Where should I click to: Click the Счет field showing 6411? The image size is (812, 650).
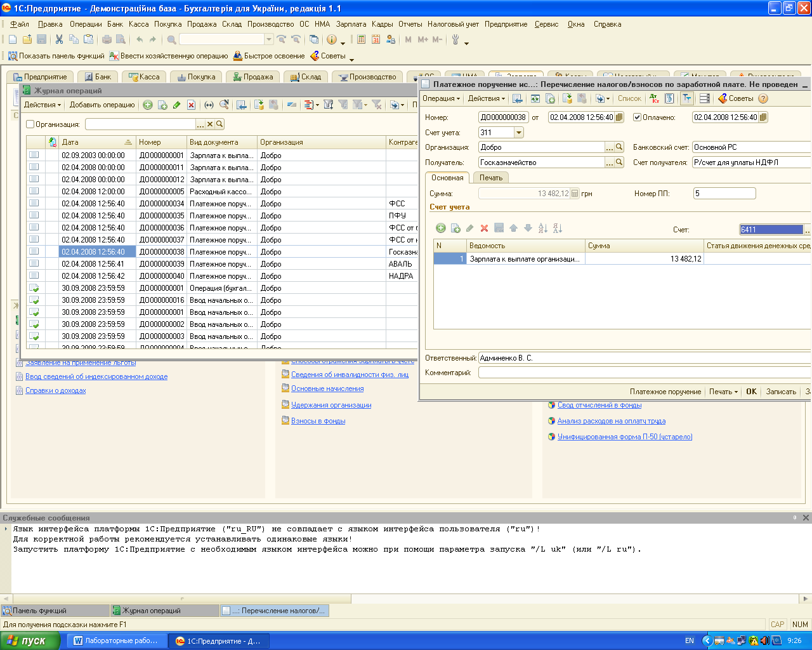pyautogui.click(x=771, y=230)
